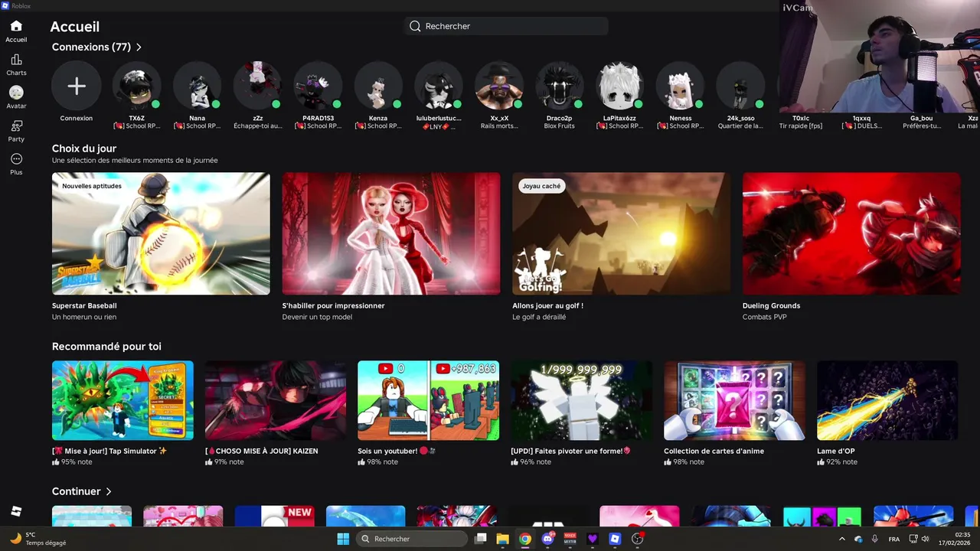
Task: Click the add Connexion plus button
Action: 77,86
